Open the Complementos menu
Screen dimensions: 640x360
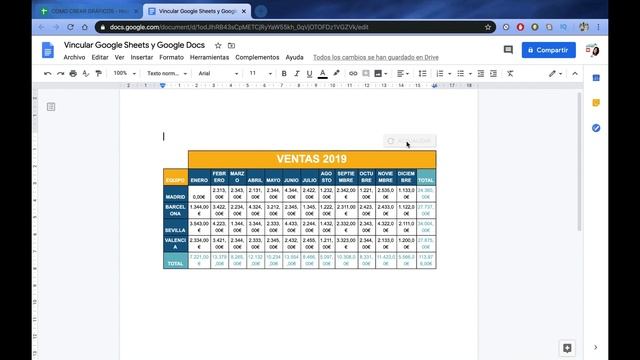[257, 58]
